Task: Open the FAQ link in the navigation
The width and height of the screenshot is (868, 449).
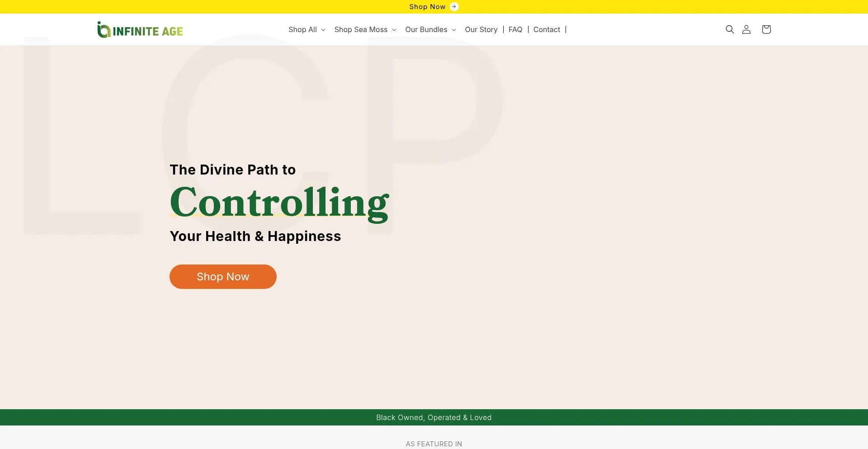Action: pos(515,29)
